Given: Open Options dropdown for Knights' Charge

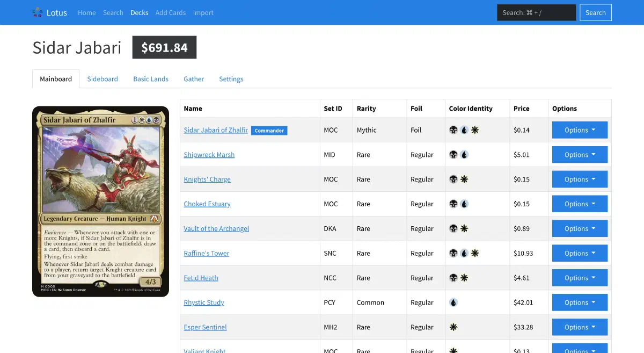Looking at the screenshot, I should 580,179.
